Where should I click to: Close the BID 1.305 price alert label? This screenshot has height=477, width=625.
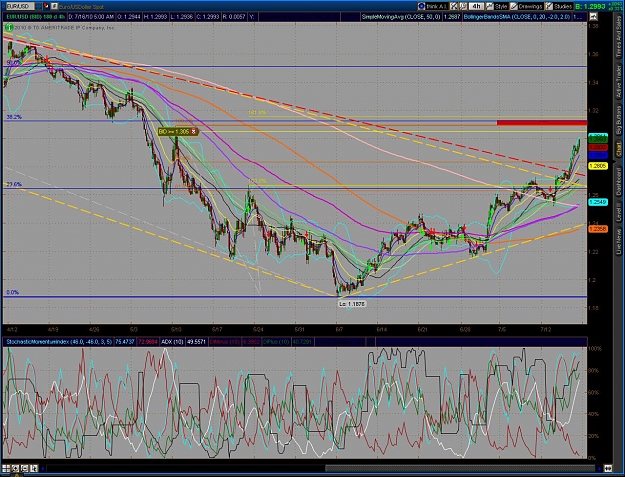(194, 131)
